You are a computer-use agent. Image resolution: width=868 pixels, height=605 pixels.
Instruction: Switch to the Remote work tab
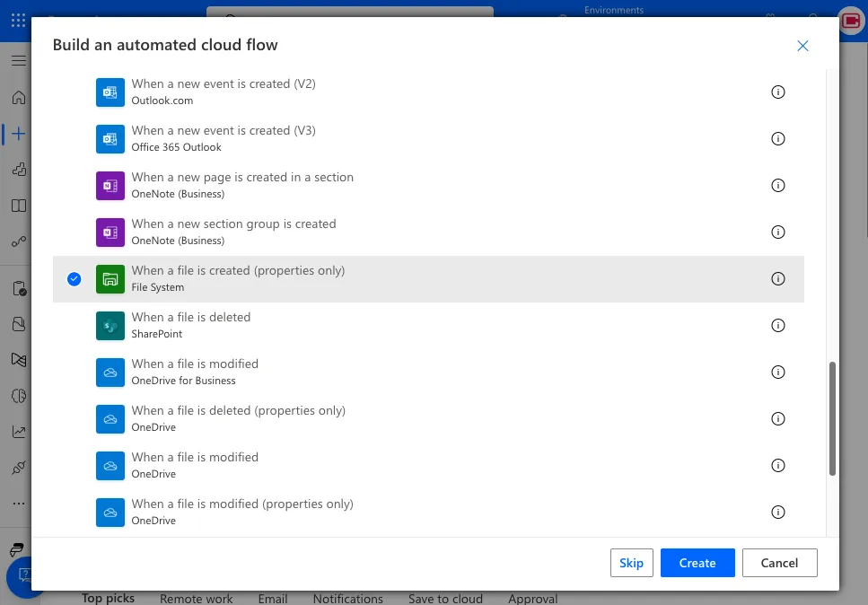pyautogui.click(x=196, y=599)
